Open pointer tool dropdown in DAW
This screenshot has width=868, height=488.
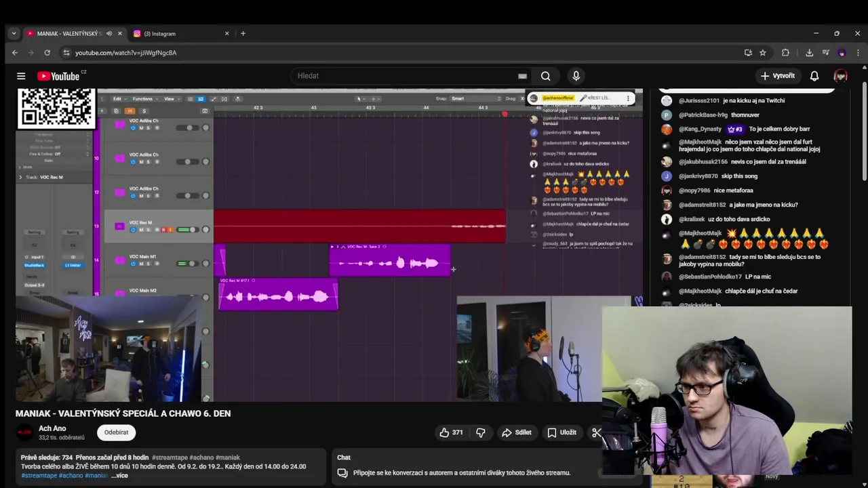tap(361, 99)
